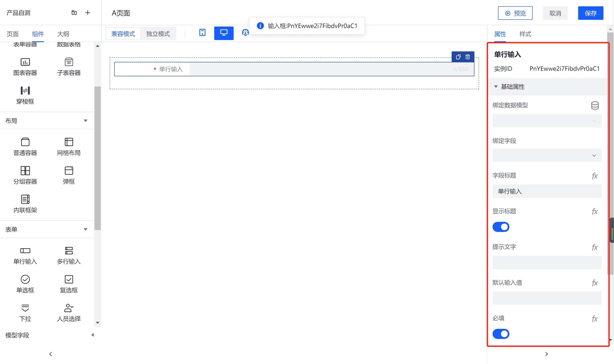This screenshot has height=364, width=614.
Task: Click the 保存 button
Action: point(590,13)
